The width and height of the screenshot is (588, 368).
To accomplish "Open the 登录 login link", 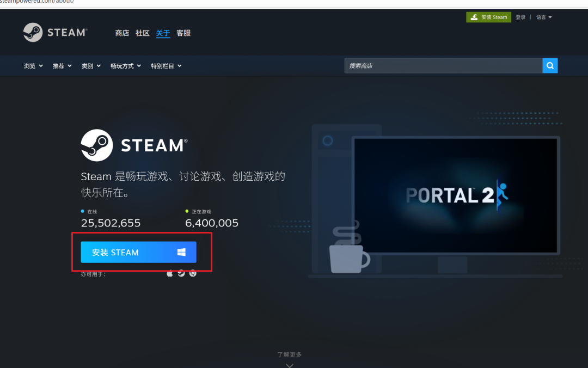I will coord(520,17).
